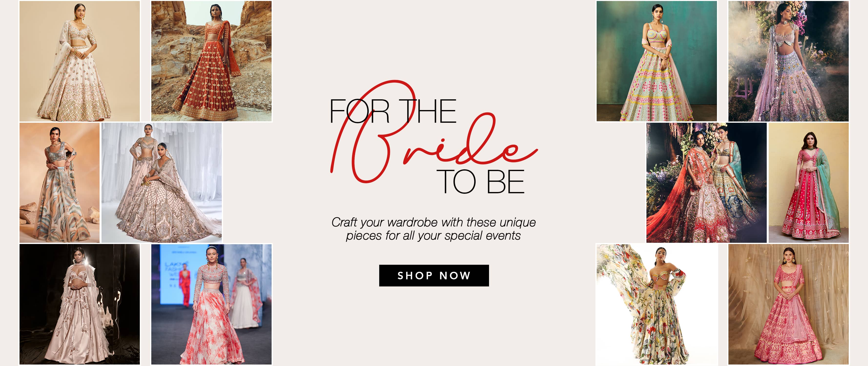Select the Lakme runway floral lehenga photo

pos(211,304)
